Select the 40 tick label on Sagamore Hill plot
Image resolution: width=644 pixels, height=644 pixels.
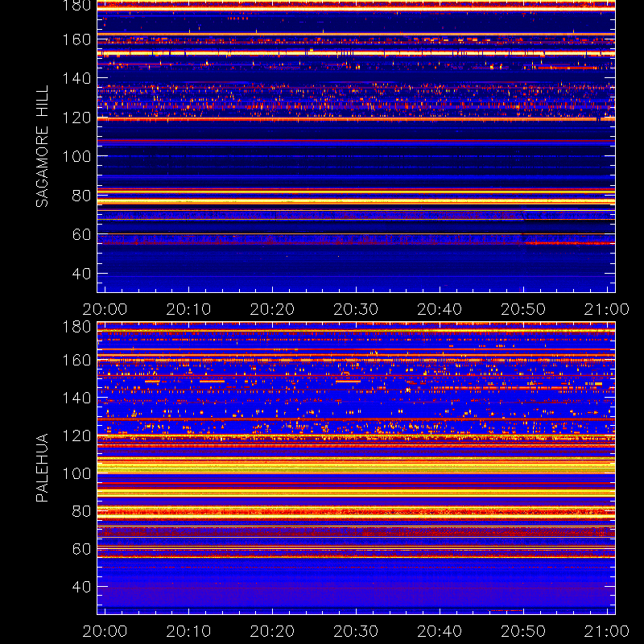(81, 274)
